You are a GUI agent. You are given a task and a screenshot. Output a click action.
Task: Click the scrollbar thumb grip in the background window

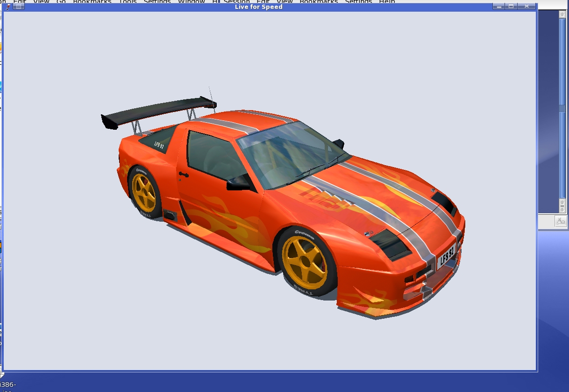(562, 108)
